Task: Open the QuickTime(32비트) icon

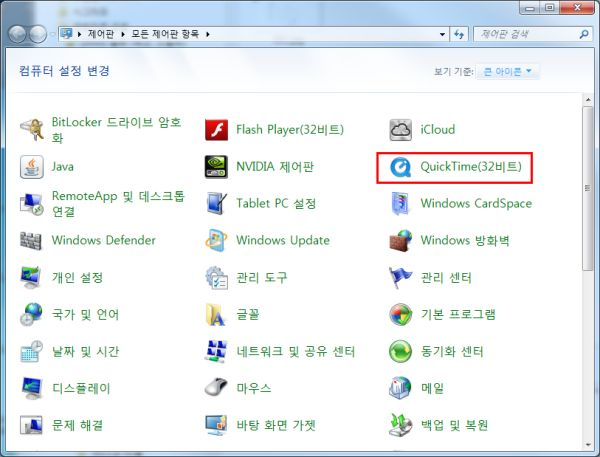Action: tap(401, 167)
